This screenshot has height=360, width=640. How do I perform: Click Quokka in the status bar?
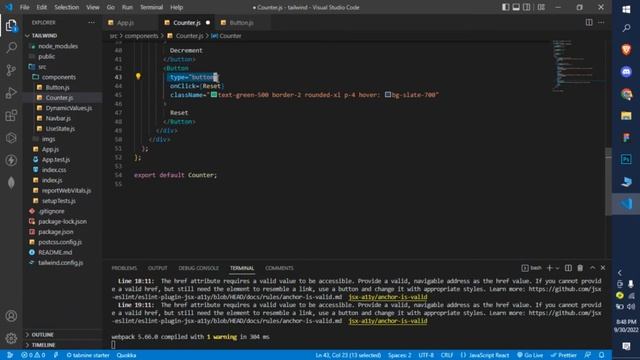pos(126,355)
